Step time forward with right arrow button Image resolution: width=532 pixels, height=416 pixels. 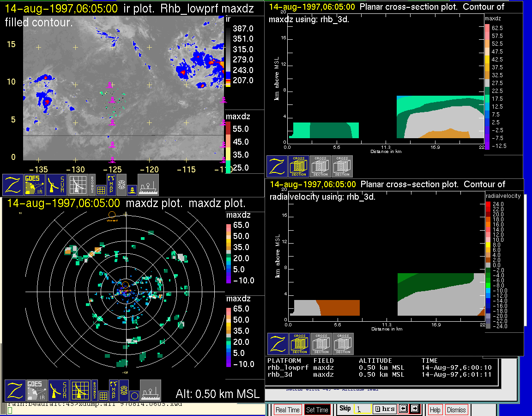click(414, 409)
